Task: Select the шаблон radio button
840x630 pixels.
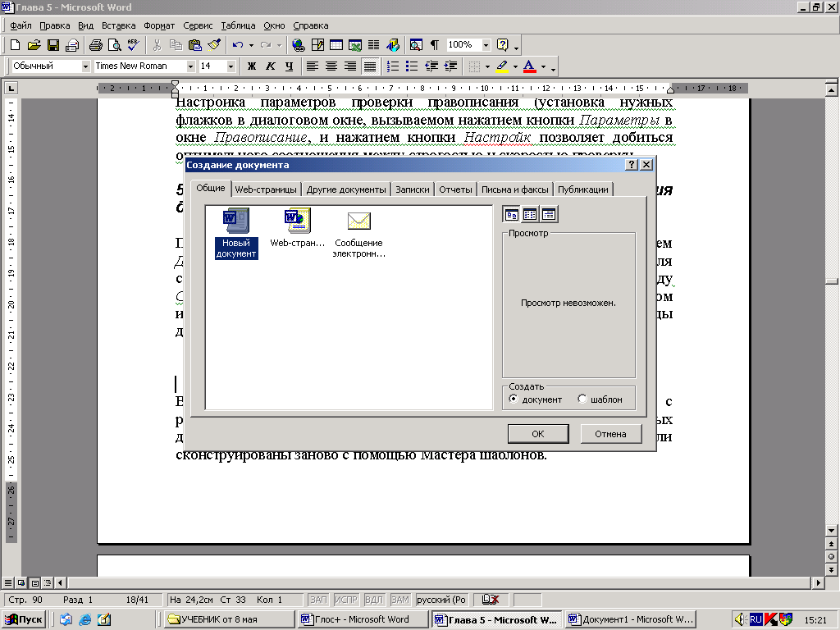Action: point(582,399)
